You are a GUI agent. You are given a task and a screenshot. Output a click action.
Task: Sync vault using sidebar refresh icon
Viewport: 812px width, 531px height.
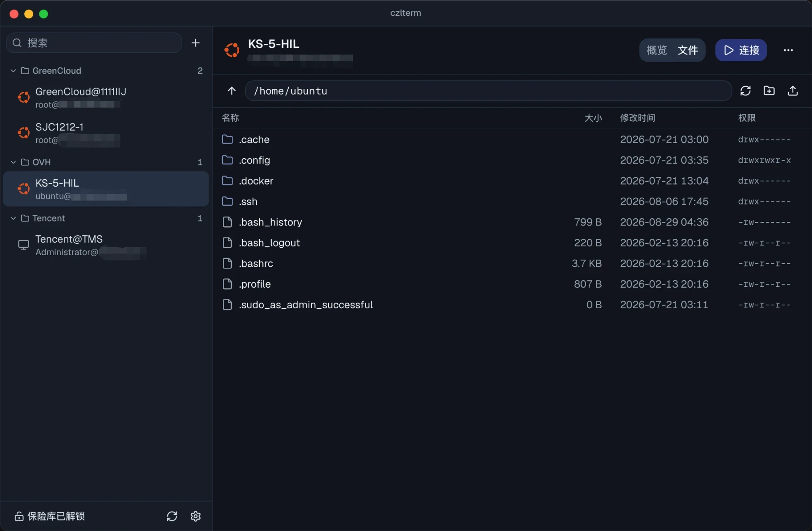172,516
